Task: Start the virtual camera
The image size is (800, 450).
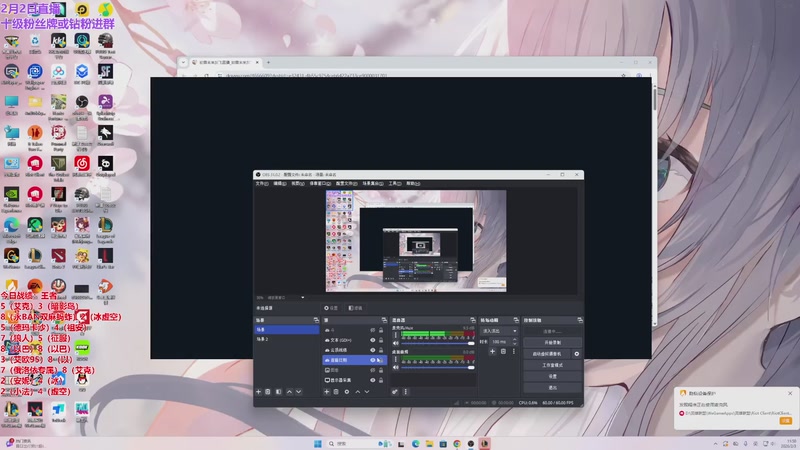Action: [547, 354]
